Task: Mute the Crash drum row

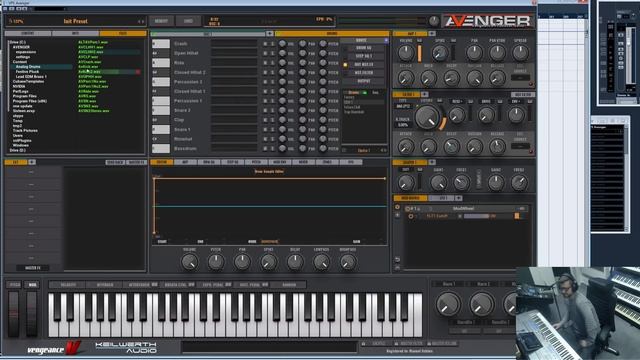Action: pos(265,44)
